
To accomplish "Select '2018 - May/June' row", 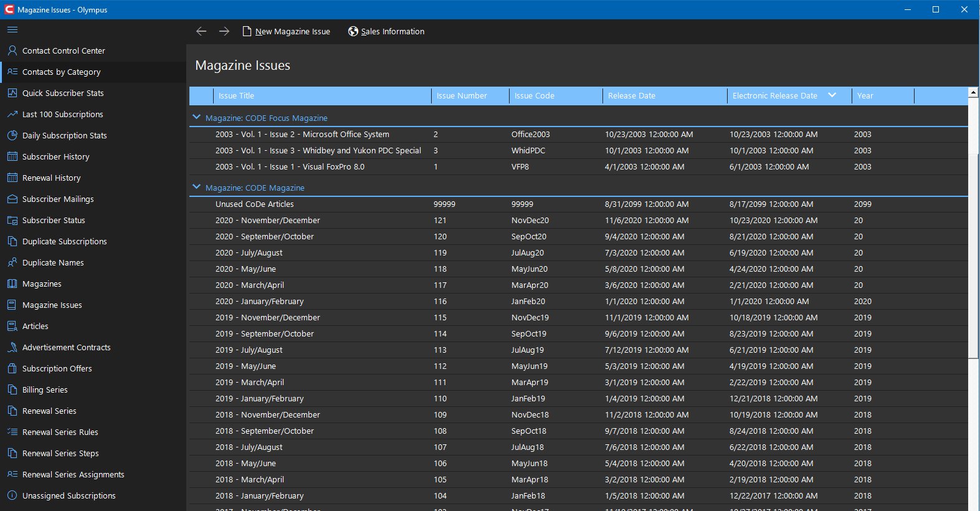I will pos(579,463).
